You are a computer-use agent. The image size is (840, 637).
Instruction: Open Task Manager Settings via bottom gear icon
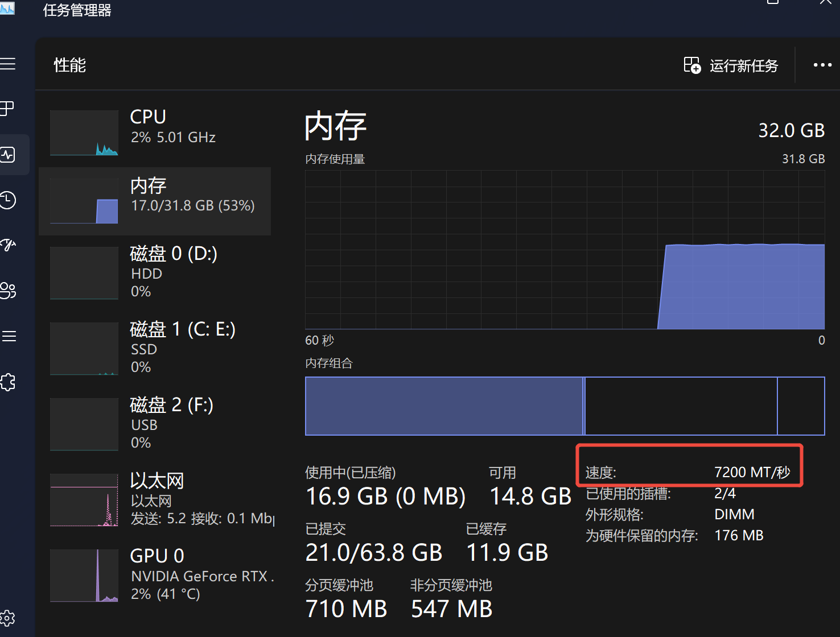(8, 618)
